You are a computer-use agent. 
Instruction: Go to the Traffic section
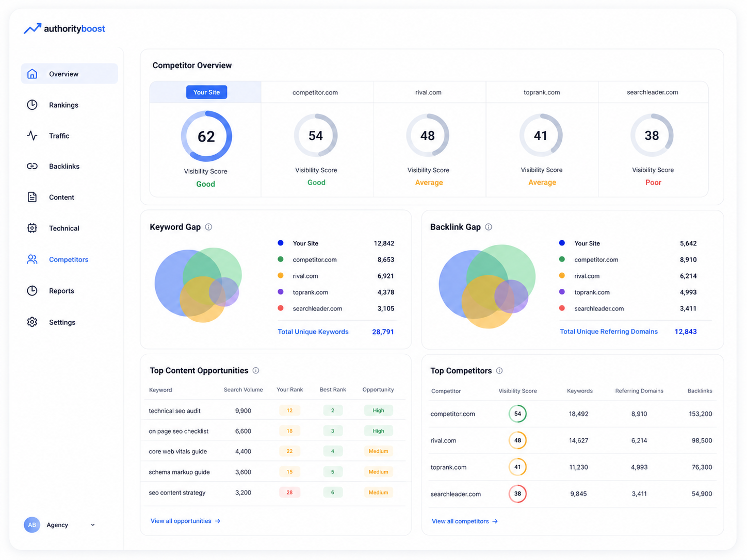point(69,136)
